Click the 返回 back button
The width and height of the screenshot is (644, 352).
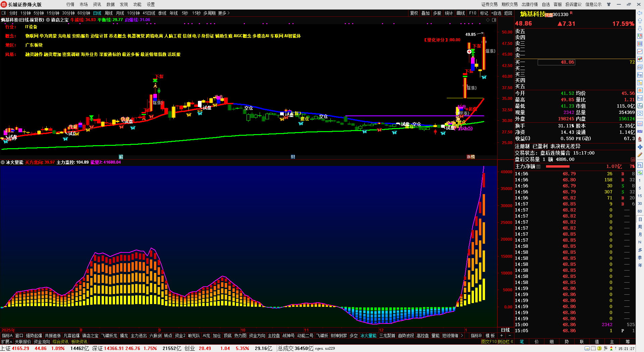click(x=508, y=13)
